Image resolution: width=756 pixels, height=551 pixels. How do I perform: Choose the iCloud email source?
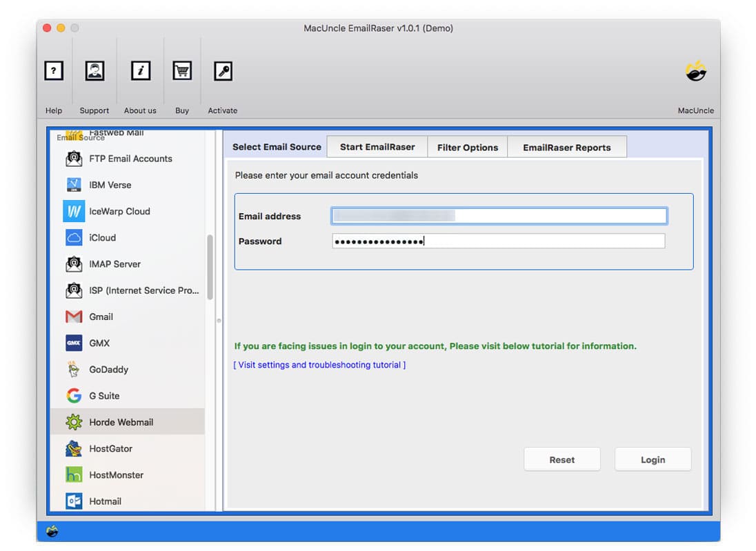coord(74,237)
